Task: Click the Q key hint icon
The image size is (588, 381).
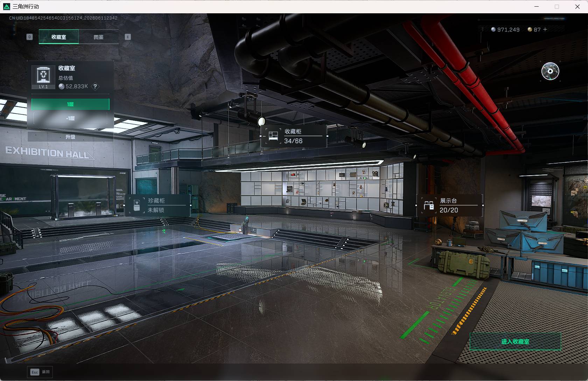Action: pyautogui.click(x=30, y=37)
